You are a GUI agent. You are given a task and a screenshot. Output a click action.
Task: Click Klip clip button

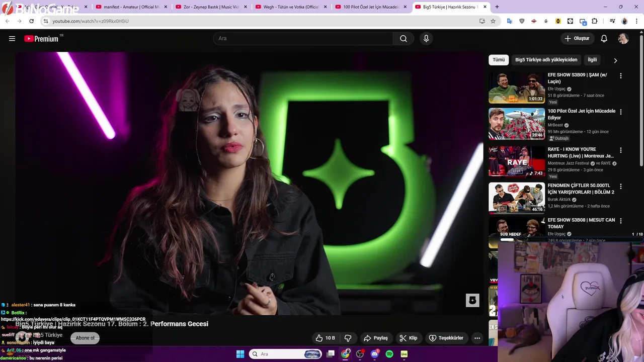(x=409, y=338)
